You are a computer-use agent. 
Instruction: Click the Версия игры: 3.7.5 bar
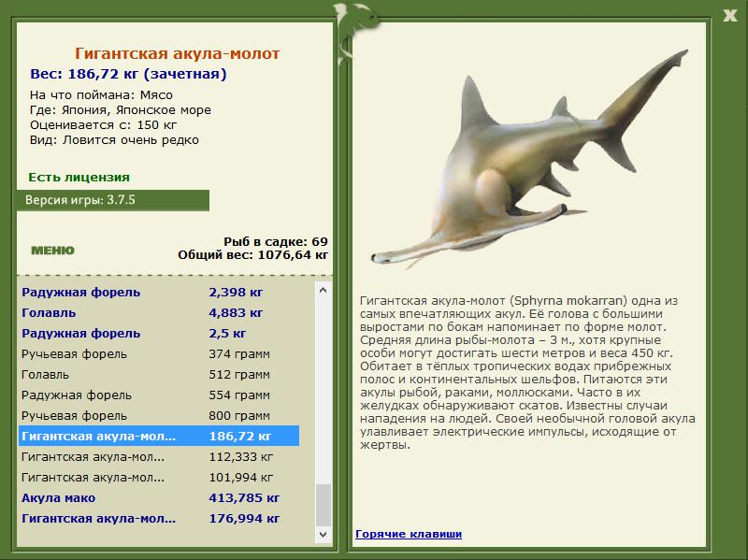(x=113, y=200)
